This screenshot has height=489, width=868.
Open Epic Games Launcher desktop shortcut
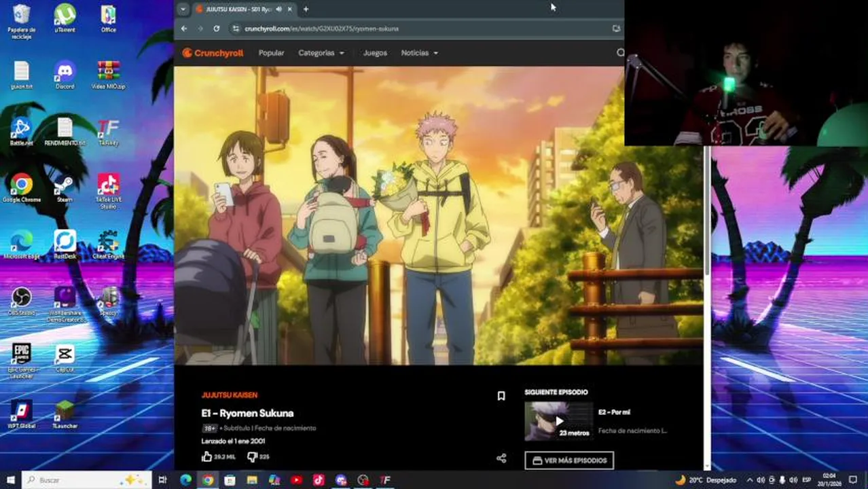tap(22, 361)
